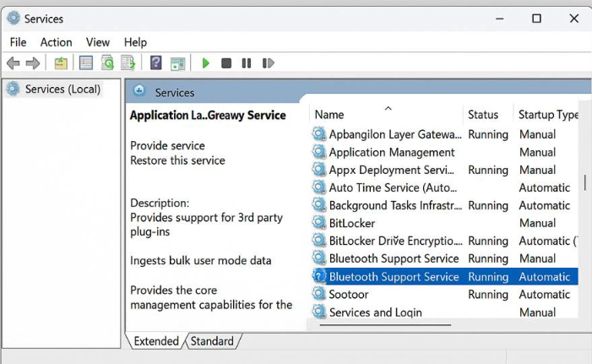This screenshot has height=364, width=592.
Task: Click the gear icon next to Appx Deployment Servi...
Action: click(319, 170)
